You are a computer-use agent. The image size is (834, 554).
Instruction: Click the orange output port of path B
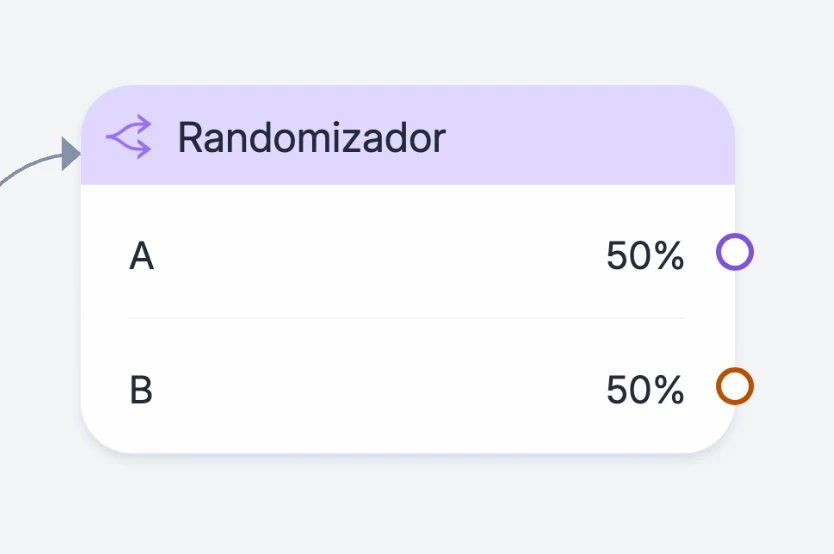click(734, 386)
